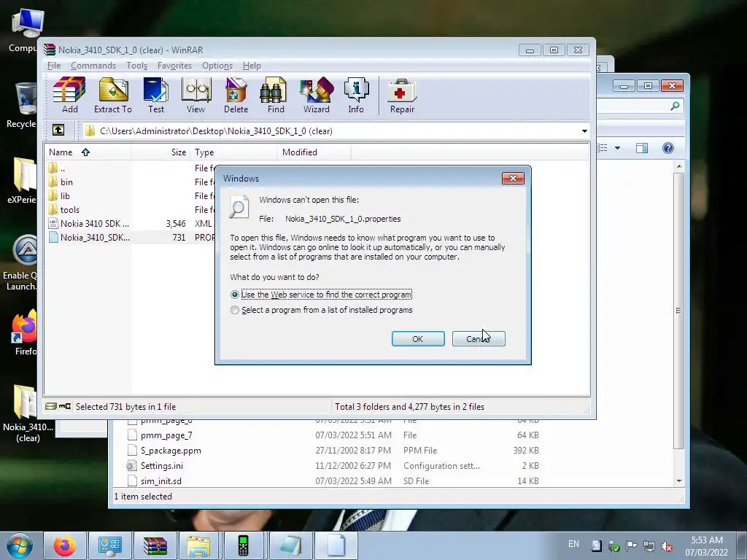The height and width of the screenshot is (560, 747).
Task: Click the Action Center flag tray icon
Action: 631,546
